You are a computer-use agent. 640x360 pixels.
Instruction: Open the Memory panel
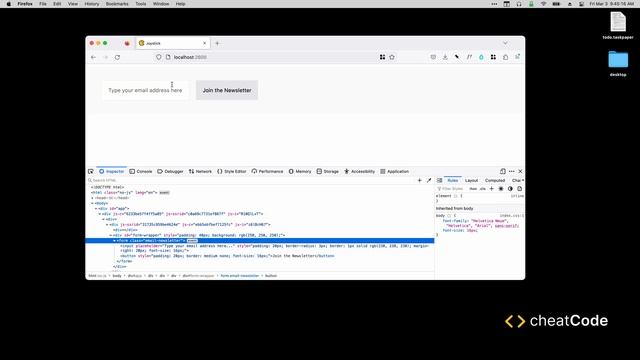(x=300, y=171)
